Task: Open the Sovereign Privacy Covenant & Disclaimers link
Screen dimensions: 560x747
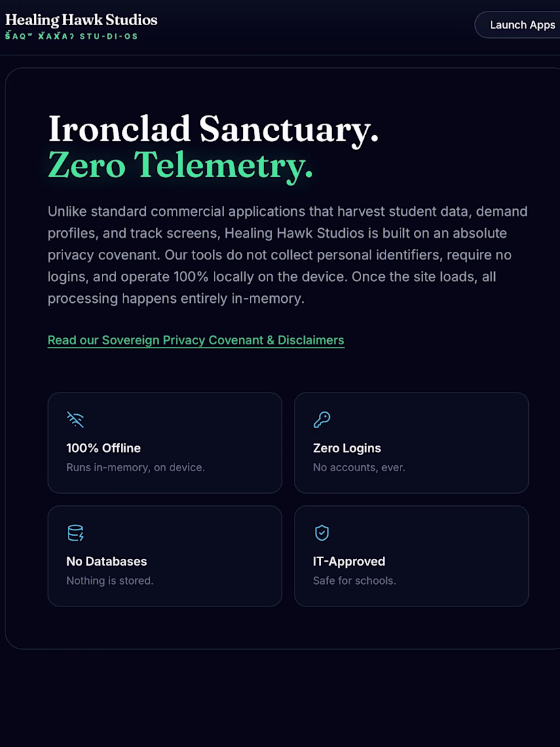Action: [x=195, y=340]
